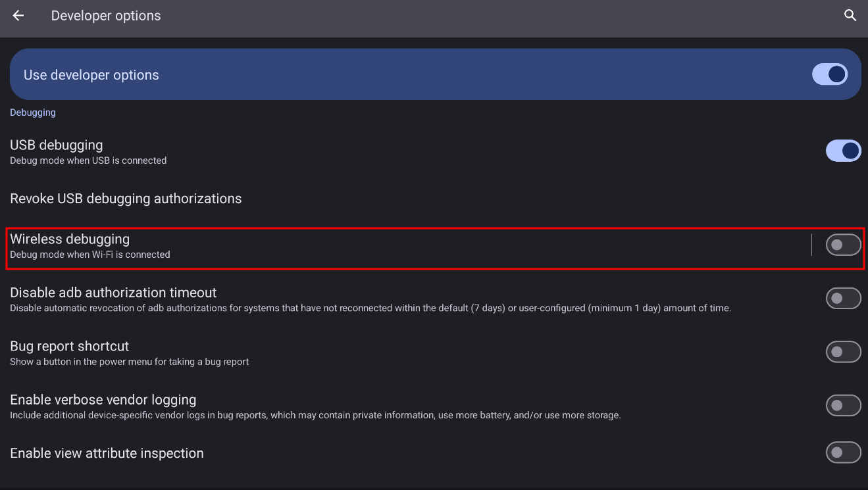Screen dimensions: 868x490
Task: Toggle Disable adb authorization timeout switch
Action: tap(844, 299)
